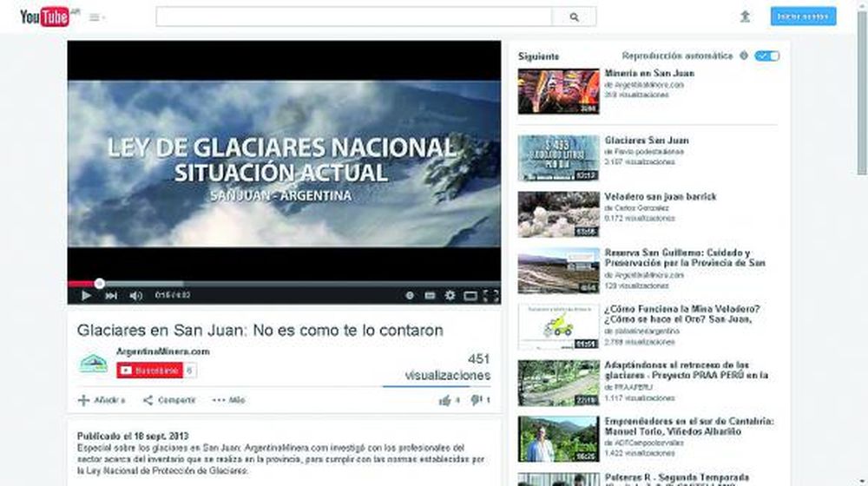Mute the video volume
The image size is (868, 486).
coord(135,296)
